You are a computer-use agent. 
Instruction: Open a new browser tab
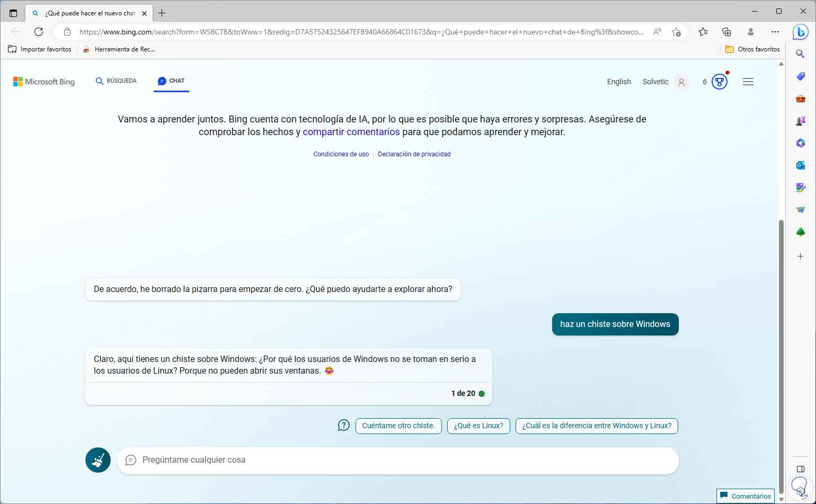(162, 13)
